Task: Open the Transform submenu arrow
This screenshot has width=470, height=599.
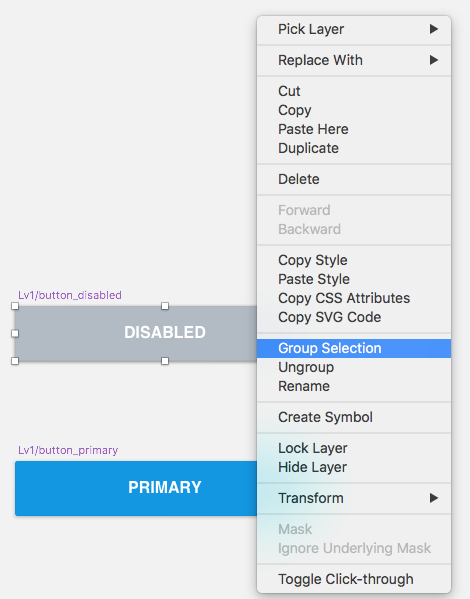Action: (x=433, y=498)
